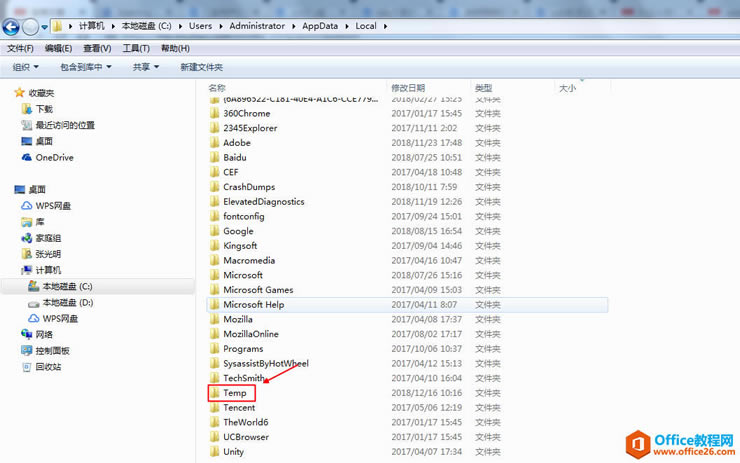Select 本地磁盘 (D:) drive icon in sidebar
This screenshot has height=463, width=740.
[34, 303]
